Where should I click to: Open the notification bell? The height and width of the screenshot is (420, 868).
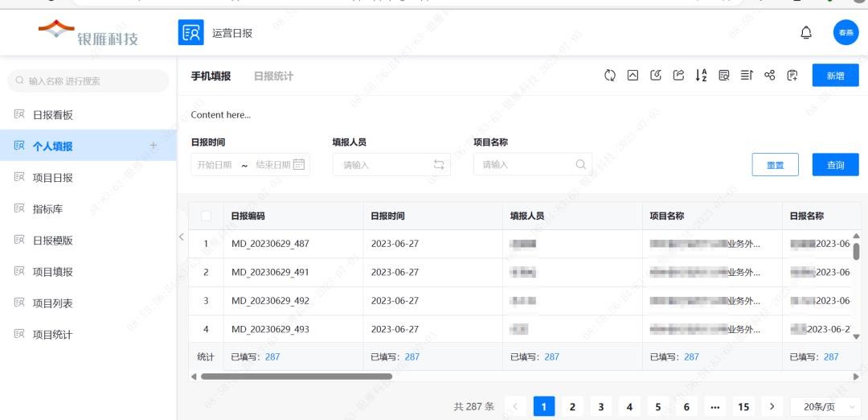coord(806,33)
